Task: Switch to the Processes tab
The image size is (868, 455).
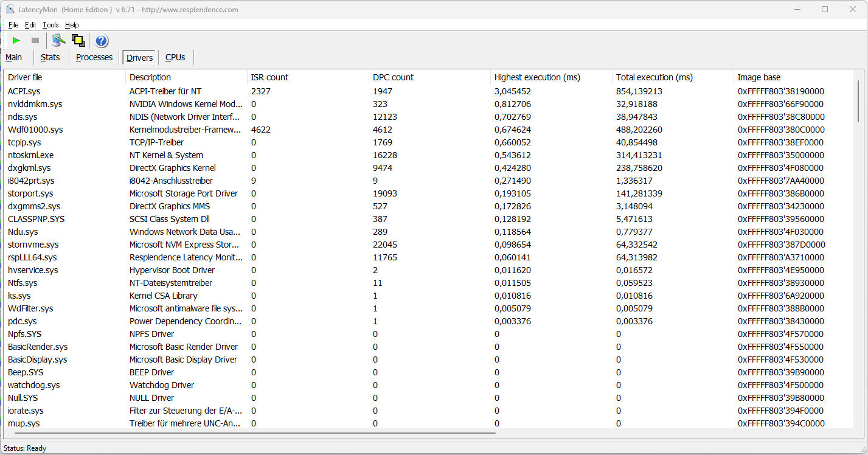Action: pos(94,57)
